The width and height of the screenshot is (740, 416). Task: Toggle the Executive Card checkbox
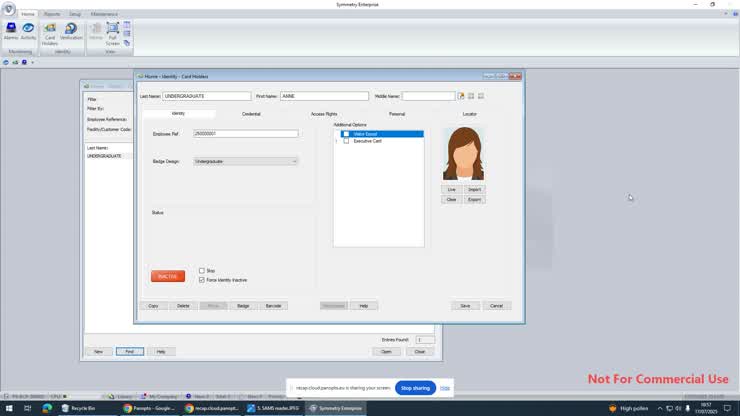click(x=346, y=141)
